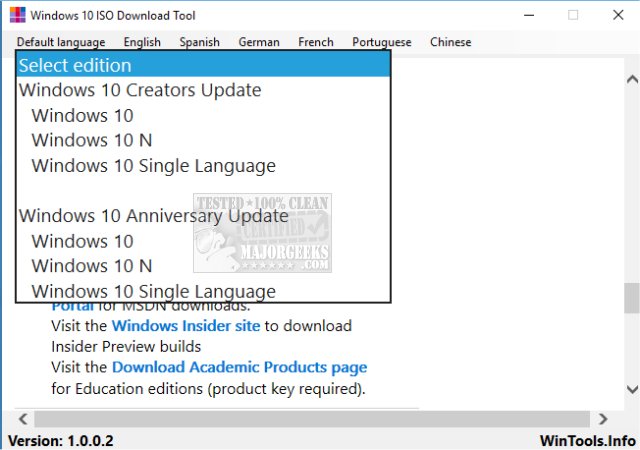The image size is (640, 450).
Task: Pick Windows 10 Single Language under Creators Update
Action: click(x=203, y=166)
